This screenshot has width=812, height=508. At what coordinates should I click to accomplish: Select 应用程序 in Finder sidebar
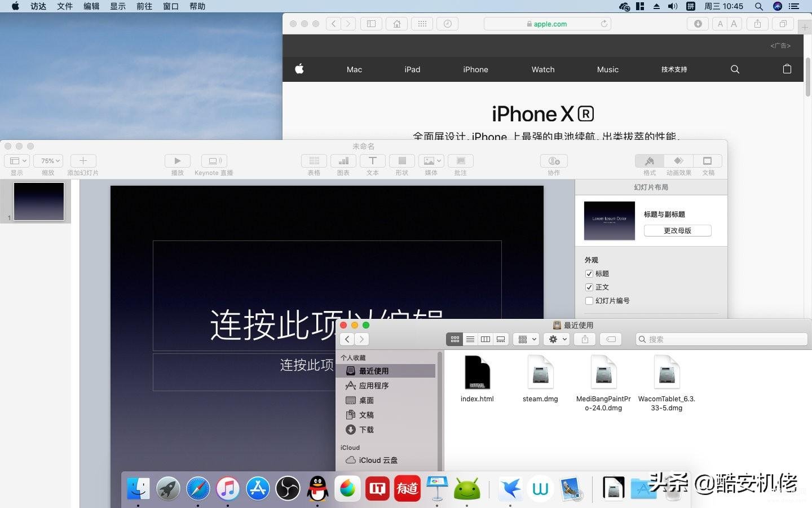pyautogui.click(x=387, y=386)
